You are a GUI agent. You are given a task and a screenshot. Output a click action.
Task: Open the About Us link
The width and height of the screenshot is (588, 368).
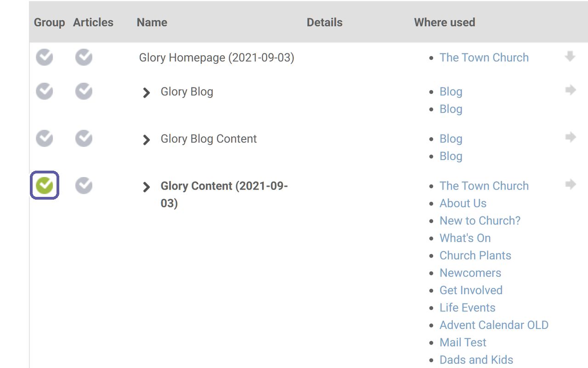[x=463, y=203]
